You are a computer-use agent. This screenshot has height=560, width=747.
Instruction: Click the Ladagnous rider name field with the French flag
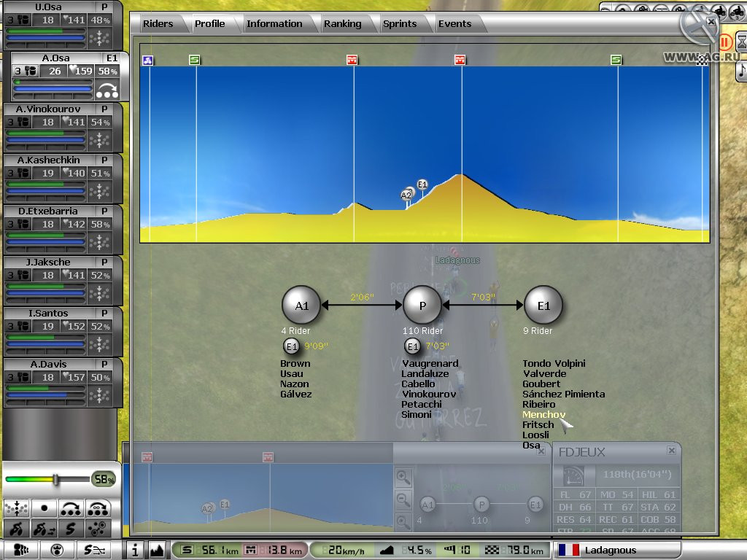[x=619, y=550]
